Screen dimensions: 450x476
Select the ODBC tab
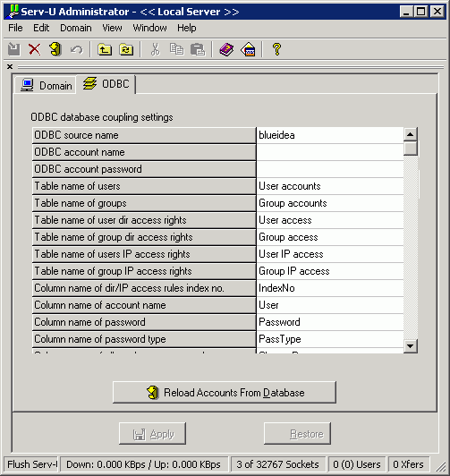(x=106, y=84)
